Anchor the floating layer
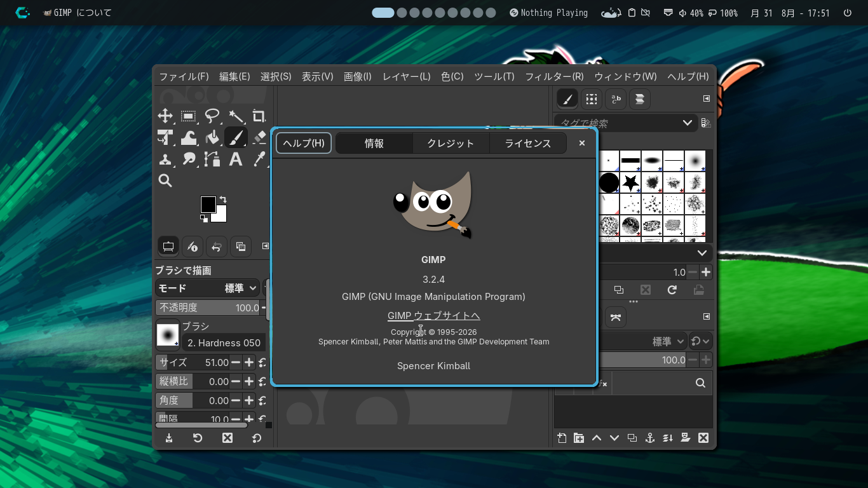Image resolution: width=868 pixels, height=488 pixels. 649,438
